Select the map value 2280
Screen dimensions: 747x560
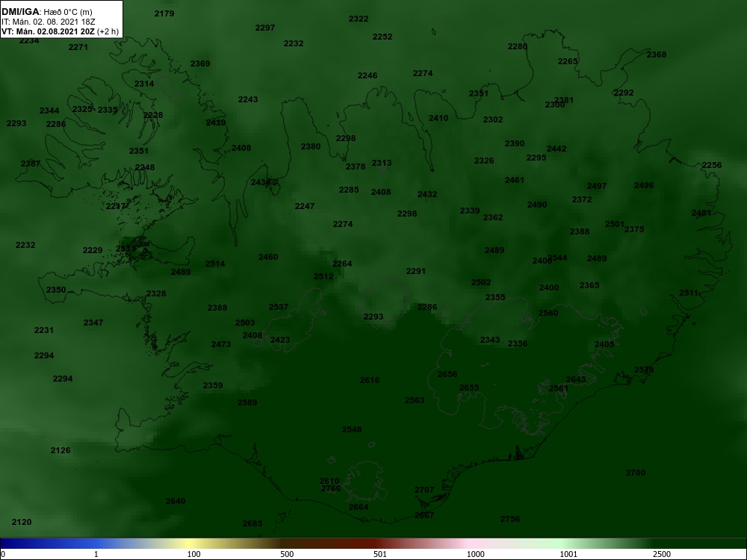(518, 46)
